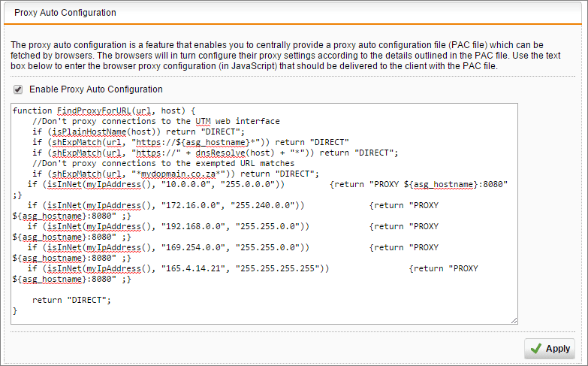The height and width of the screenshot is (366, 588).
Task: Click the "192.168.0.0" address in the script
Action: click(194, 226)
